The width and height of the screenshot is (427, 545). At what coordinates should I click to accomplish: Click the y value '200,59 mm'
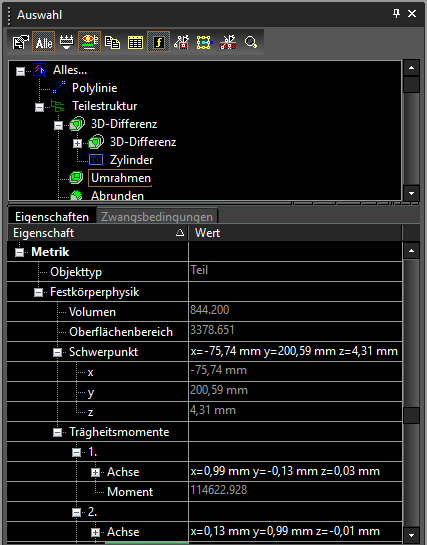click(219, 390)
